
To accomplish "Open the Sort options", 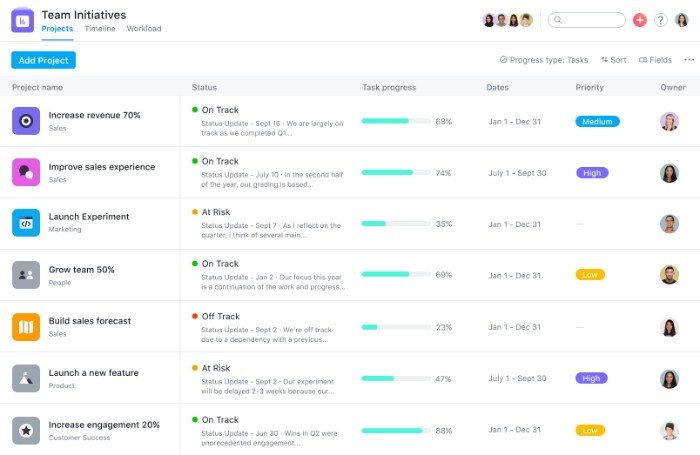I will [614, 60].
